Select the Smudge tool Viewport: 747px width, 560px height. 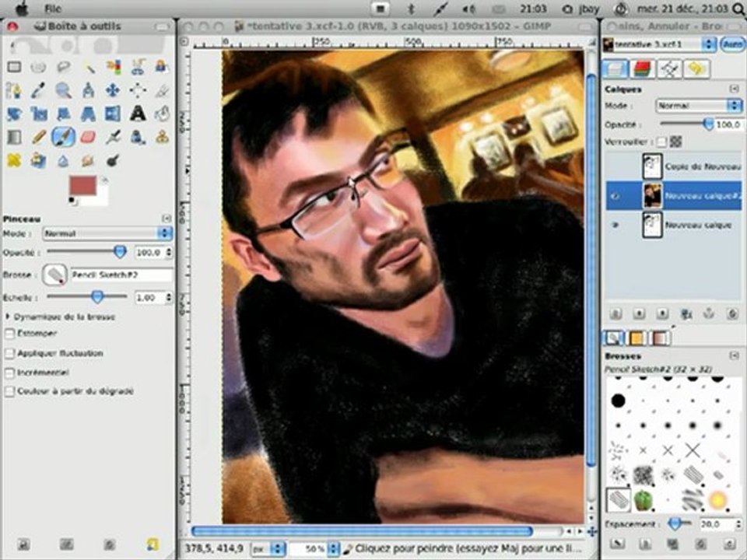tap(89, 160)
